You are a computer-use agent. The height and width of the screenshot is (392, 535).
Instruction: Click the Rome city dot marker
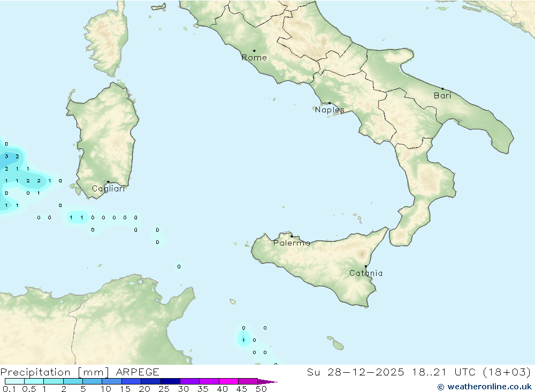click(x=254, y=50)
